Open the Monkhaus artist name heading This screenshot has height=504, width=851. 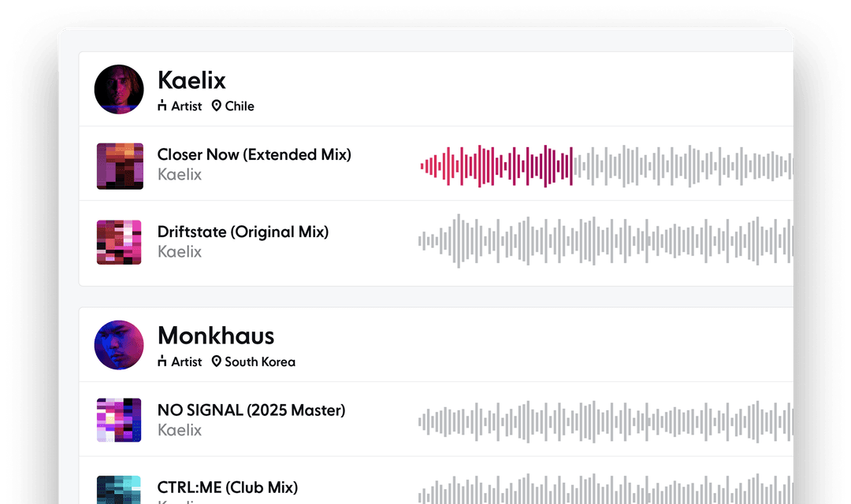[216, 336]
